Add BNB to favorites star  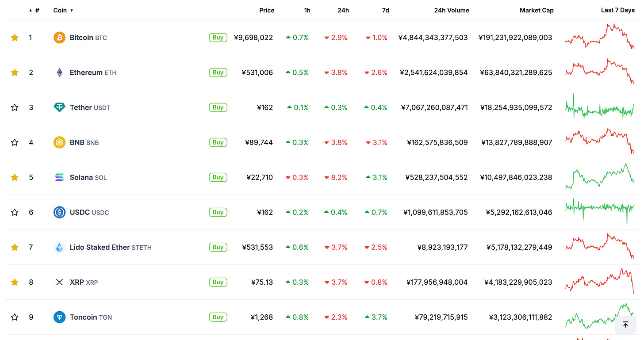(x=15, y=142)
